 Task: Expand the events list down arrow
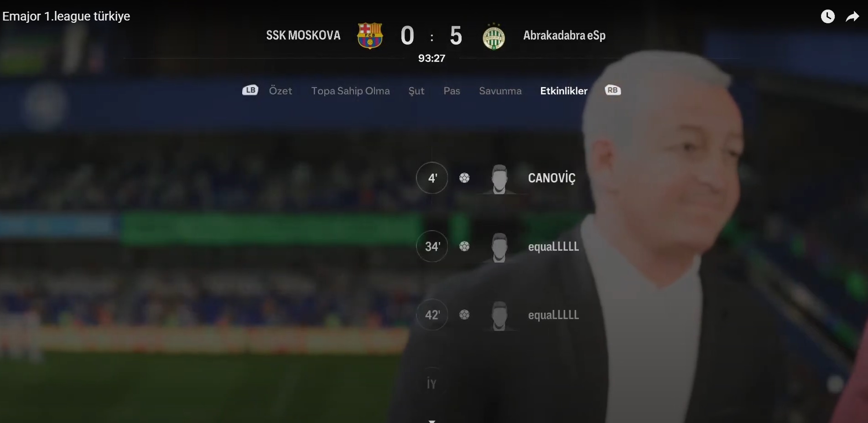[x=431, y=421]
